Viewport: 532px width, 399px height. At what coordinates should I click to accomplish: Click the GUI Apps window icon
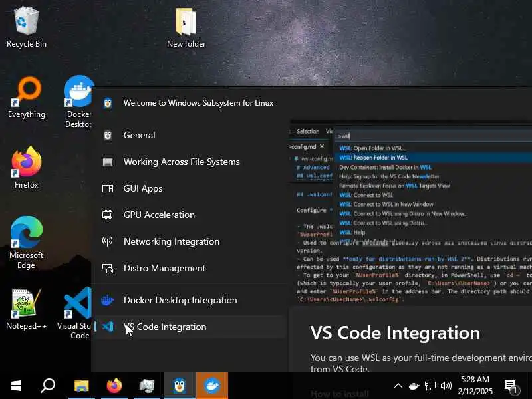108,188
